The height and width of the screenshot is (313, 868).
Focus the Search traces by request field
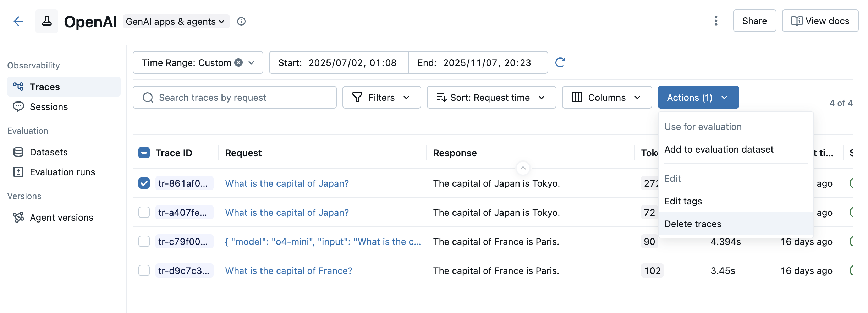click(x=235, y=97)
